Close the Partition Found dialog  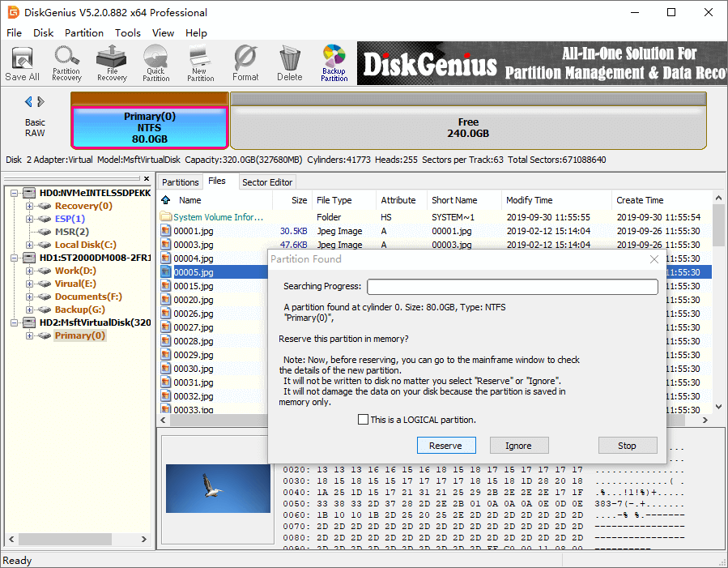[x=654, y=259]
